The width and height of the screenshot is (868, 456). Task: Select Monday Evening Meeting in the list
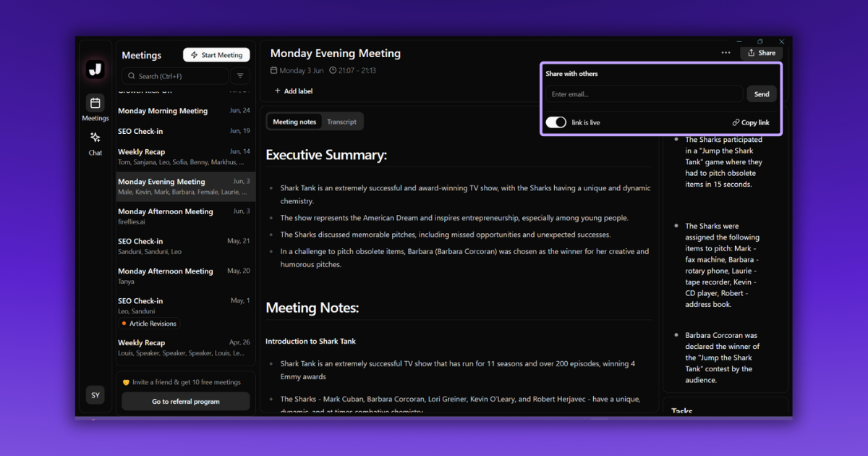[185, 187]
